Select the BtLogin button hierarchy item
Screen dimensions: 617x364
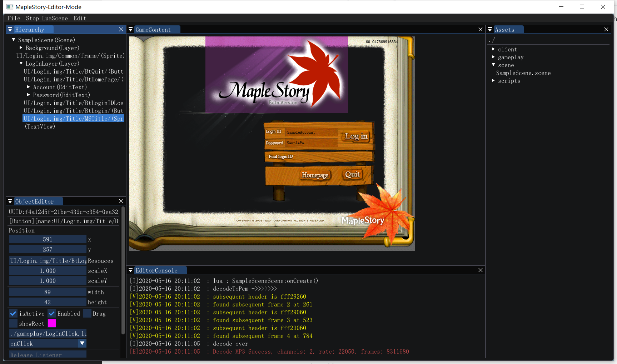74,111
